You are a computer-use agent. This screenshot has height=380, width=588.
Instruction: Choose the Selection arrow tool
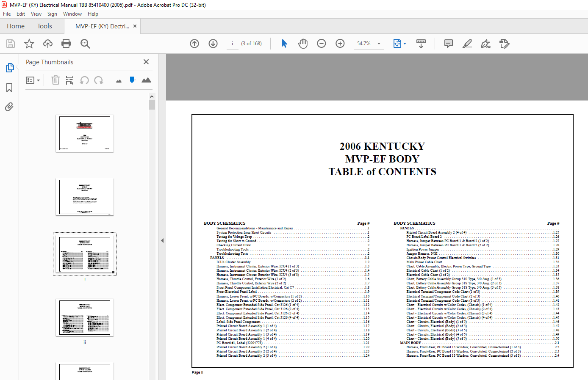(284, 44)
